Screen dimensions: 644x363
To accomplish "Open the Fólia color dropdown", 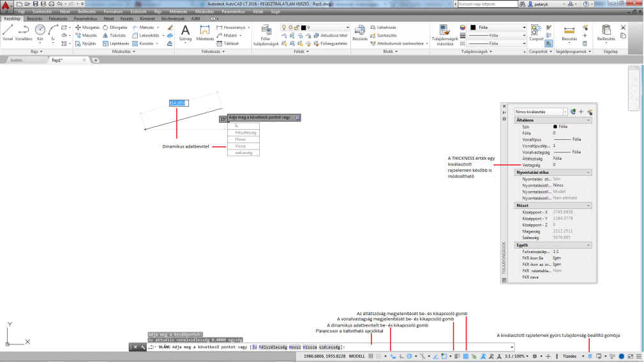I will click(523, 27).
